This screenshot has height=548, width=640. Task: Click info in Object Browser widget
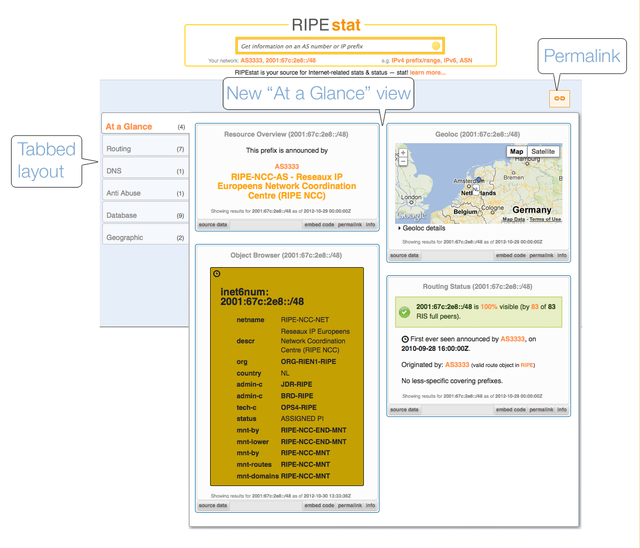pyautogui.click(x=370, y=506)
